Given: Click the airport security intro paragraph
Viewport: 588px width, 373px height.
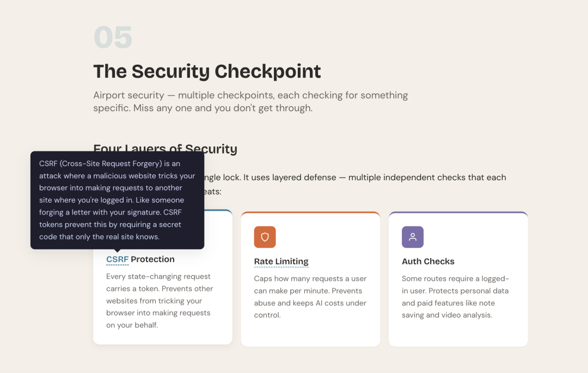Looking at the screenshot, I should (250, 101).
